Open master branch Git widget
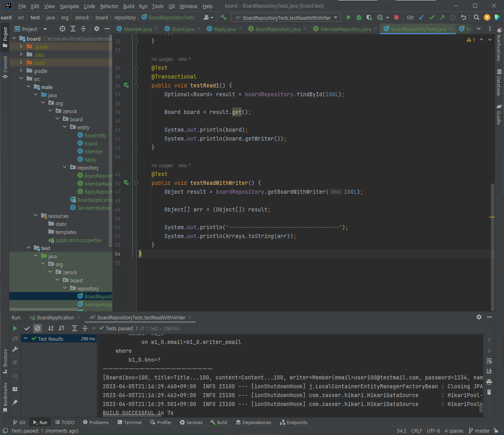504x435 pixels. click(479, 431)
